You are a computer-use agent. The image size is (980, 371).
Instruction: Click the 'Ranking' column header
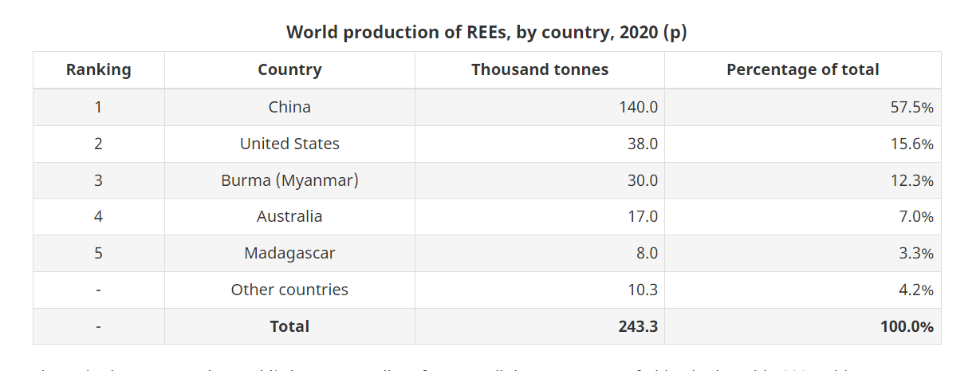point(98,69)
